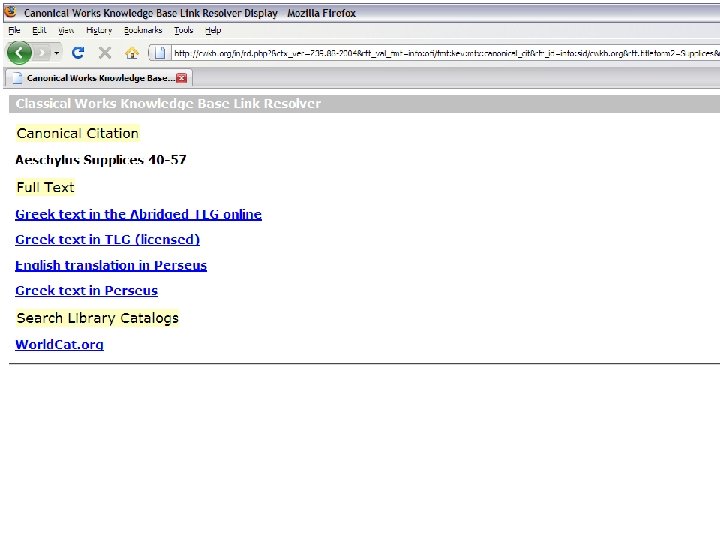Open the Edit menu
The image size is (720, 540).
coord(39,30)
